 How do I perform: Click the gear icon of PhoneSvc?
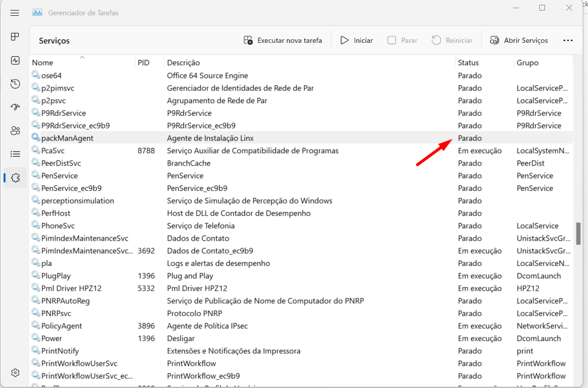click(36, 225)
